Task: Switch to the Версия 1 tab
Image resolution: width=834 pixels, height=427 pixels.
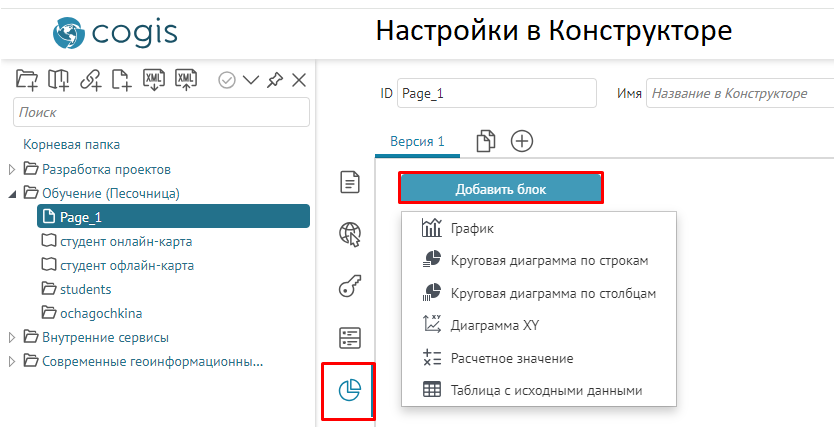Action: (416, 141)
